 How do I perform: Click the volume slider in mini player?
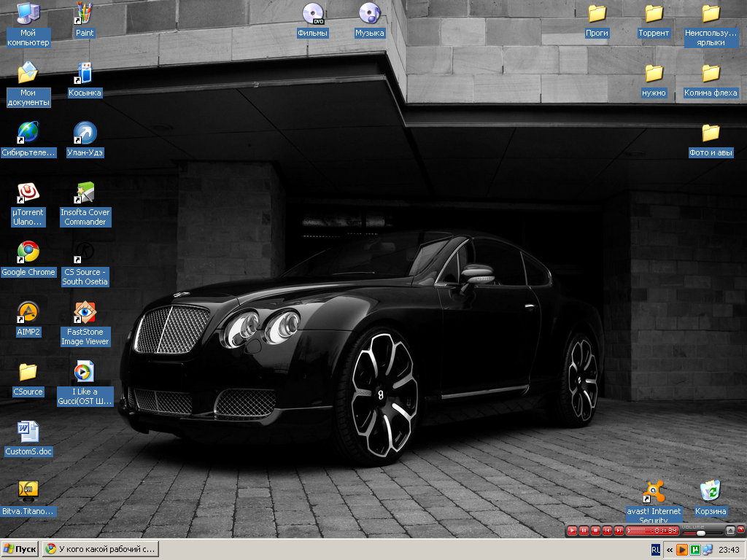[x=700, y=533]
